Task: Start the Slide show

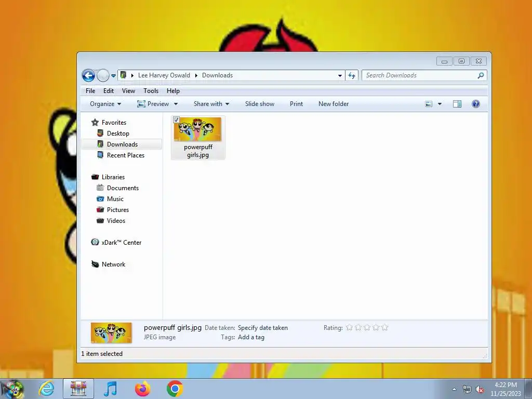Action: pyautogui.click(x=260, y=104)
